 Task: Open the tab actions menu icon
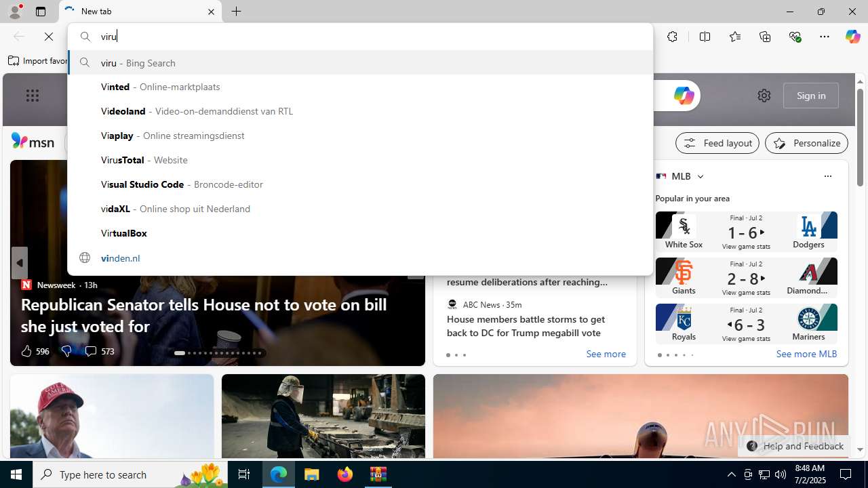click(x=41, y=12)
